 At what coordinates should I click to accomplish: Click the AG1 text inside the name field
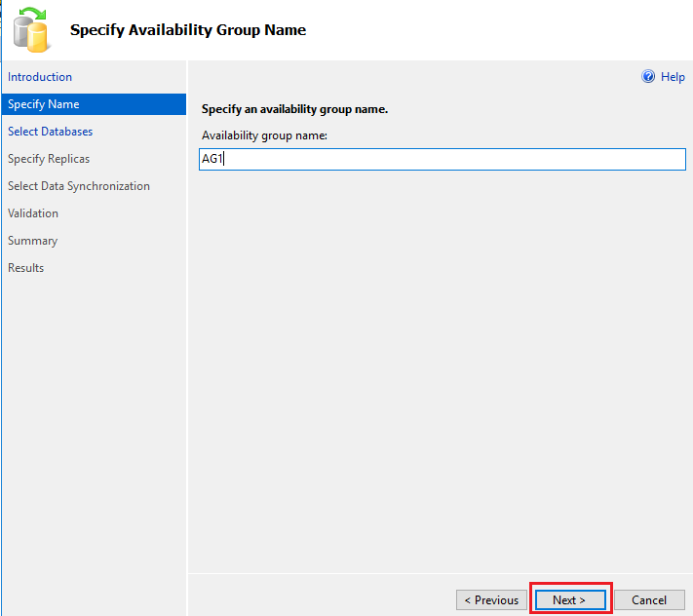coord(212,160)
